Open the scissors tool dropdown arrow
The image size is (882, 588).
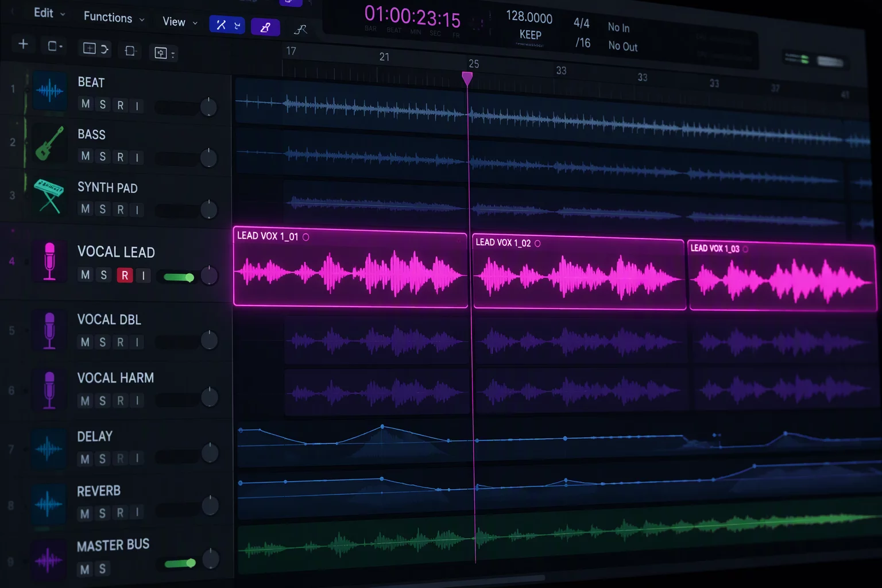pyautogui.click(x=237, y=26)
